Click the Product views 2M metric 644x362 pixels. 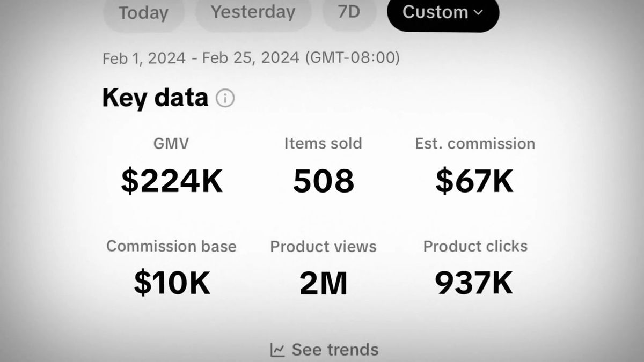(x=323, y=284)
